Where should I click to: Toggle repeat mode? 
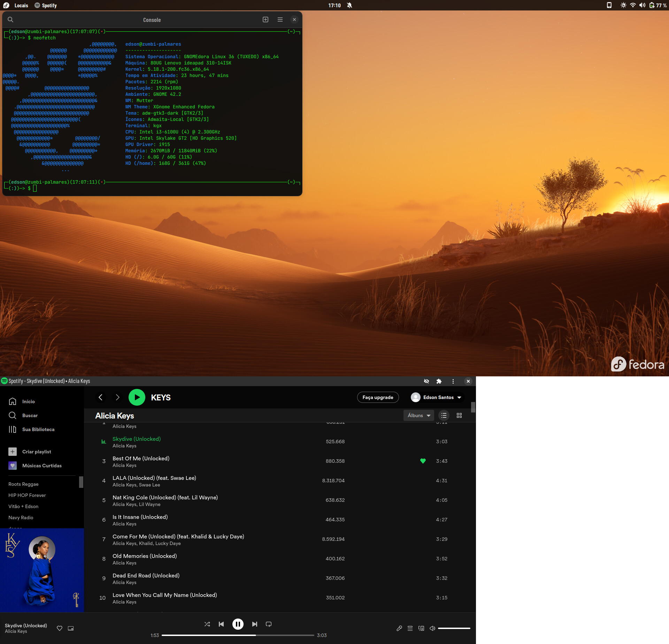[x=269, y=624]
